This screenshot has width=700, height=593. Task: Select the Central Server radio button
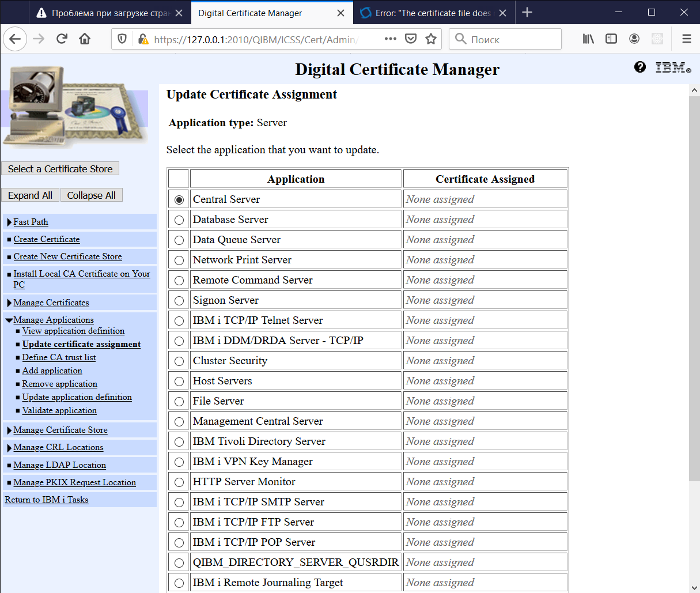tap(179, 199)
